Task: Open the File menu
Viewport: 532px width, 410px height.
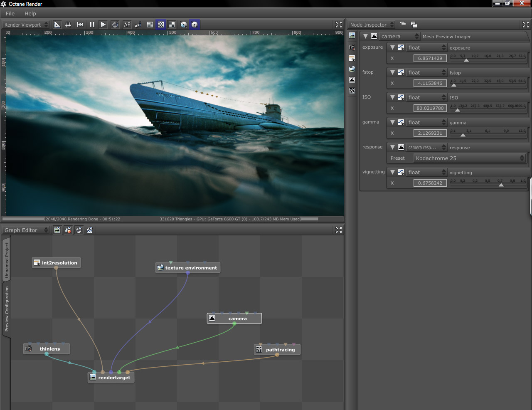Action: click(10, 13)
